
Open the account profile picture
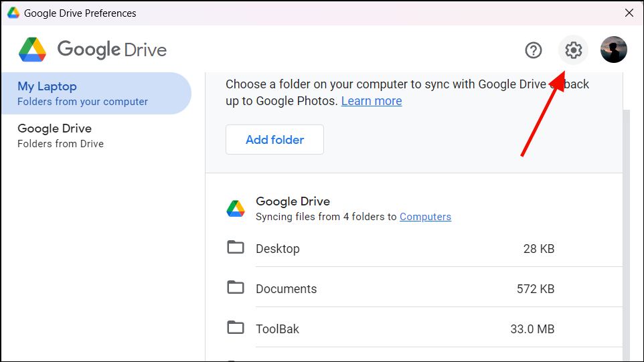tap(614, 50)
